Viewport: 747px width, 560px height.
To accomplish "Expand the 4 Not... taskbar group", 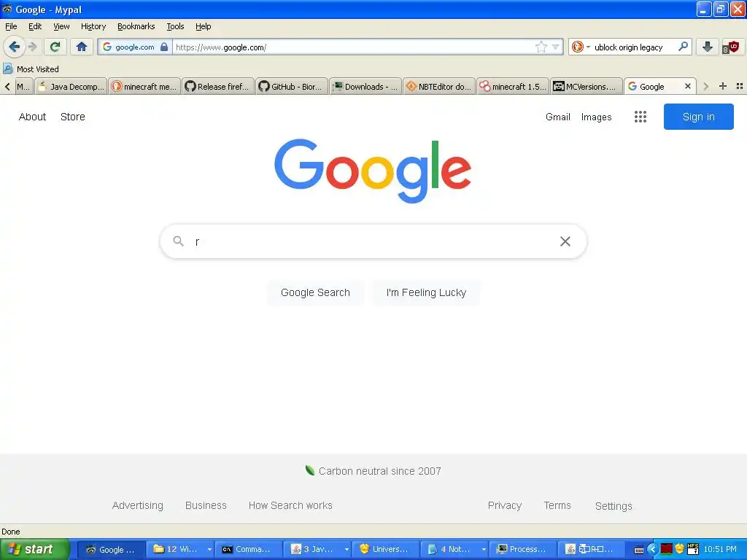I will 454,550.
